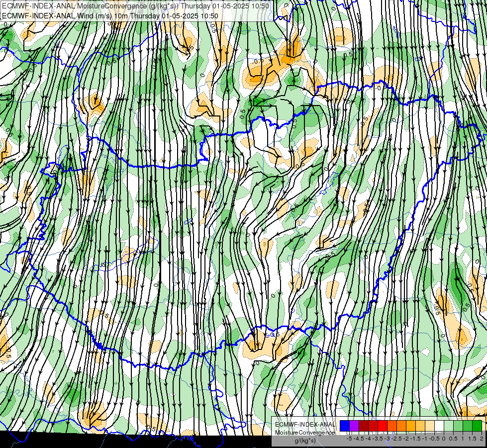Click the darkest green legend swatch
The image size is (487, 448).
pyautogui.click(x=477, y=426)
